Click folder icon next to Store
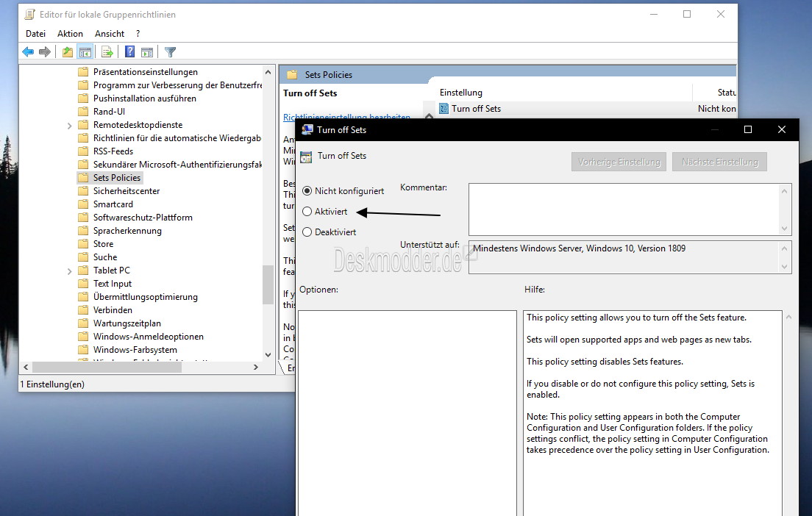The width and height of the screenshot is (812, 516). coord(83,244)
